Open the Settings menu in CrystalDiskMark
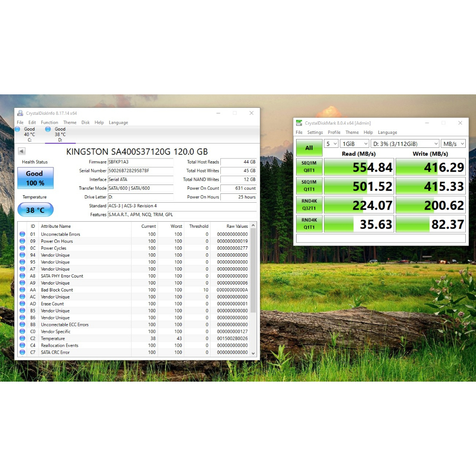 (x=315, y=132)
